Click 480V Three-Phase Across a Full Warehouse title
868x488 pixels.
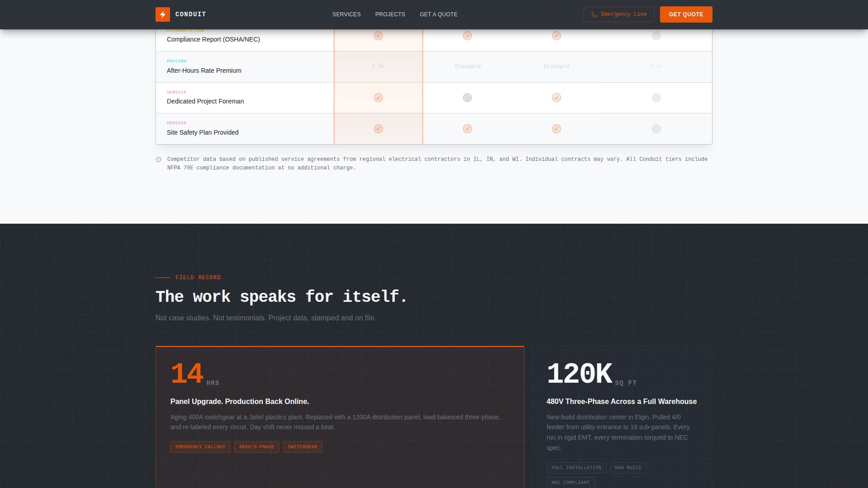pos(622,401)
